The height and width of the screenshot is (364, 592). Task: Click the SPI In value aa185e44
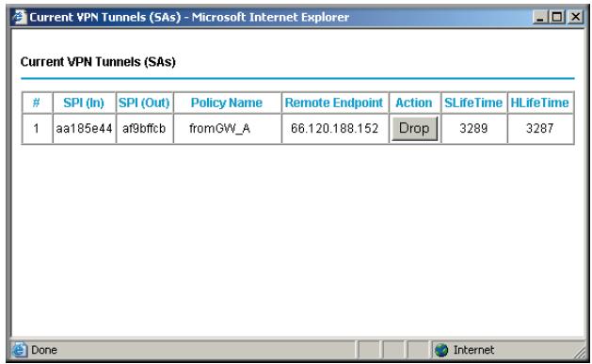coord(84,129)
